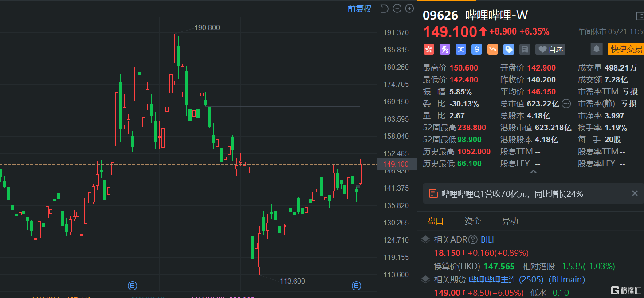Click the help icon next to 相关ADR
644x298 pixels.
coord(472,240)
